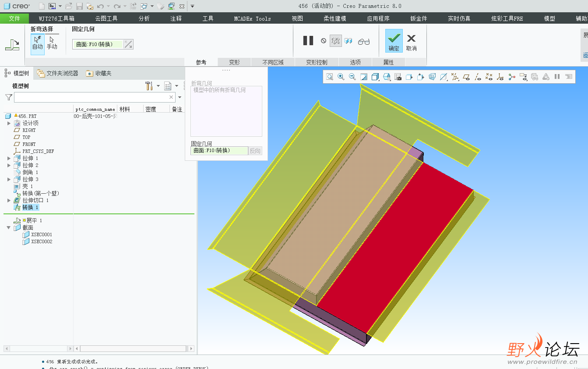Click the Undo arrow icon
The height and width of the screenshot is (369, 588).
point(100,6)
